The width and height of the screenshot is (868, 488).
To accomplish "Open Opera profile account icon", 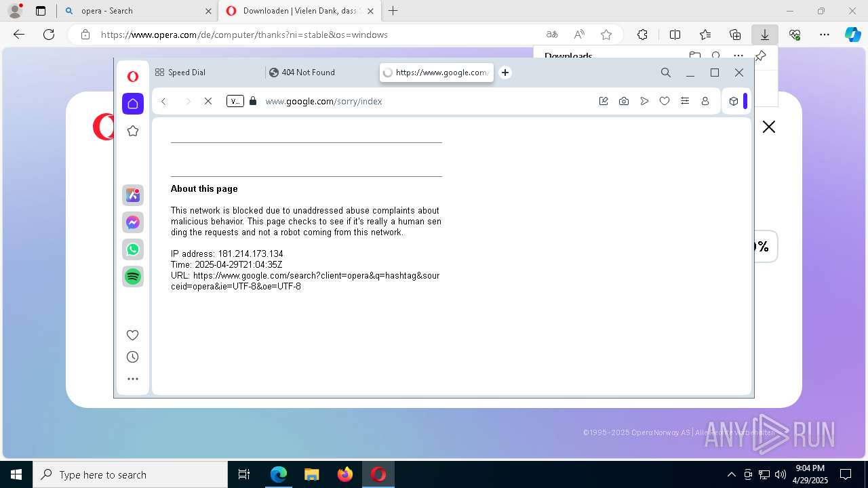I will click(705, 101).
